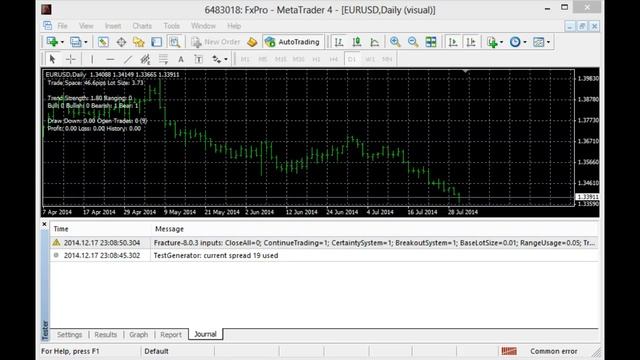Select the Text tool A icon
This screenshot has width=640, height=360.
(x=181, y=59)
